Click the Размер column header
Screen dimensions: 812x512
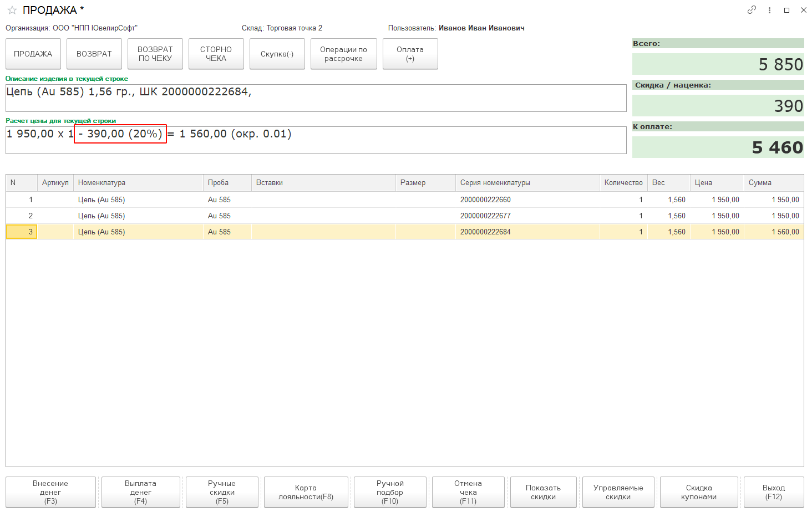426,183
